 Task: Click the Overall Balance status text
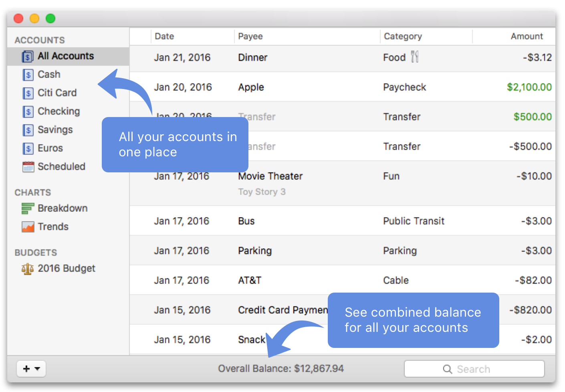tap(281, 369)
